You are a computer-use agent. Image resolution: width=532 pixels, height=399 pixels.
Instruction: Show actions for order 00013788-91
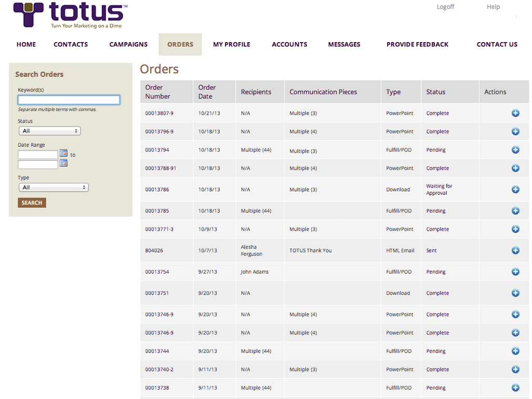pos(515,168)
